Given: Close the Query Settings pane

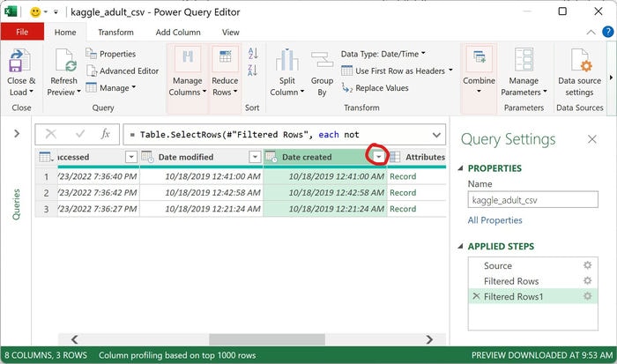Looking at the screenshot, I should tap(591, 139).
